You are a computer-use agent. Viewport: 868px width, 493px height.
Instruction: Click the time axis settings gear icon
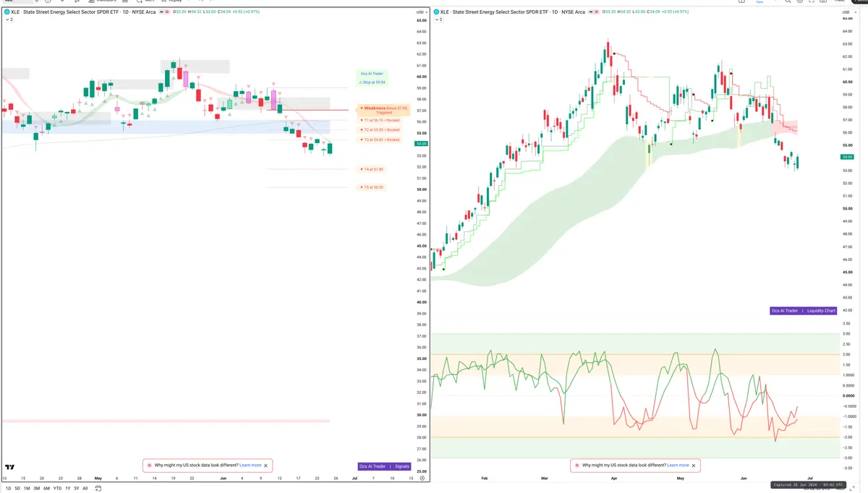click(x=422, y=479)
